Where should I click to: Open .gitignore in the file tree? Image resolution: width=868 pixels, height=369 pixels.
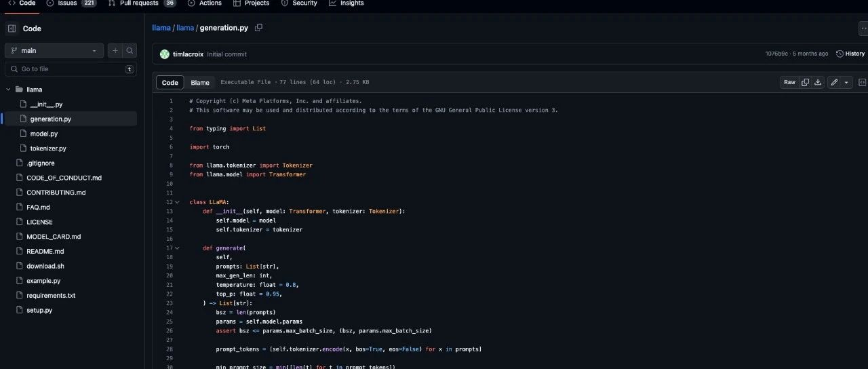pyautogui.click(x=41, y=163)
